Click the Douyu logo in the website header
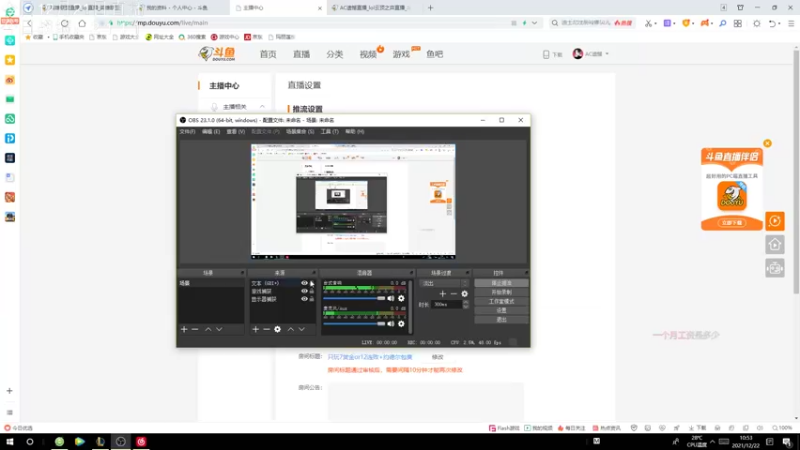The height and width of the screenshot is (450, 800). (217, 54)
